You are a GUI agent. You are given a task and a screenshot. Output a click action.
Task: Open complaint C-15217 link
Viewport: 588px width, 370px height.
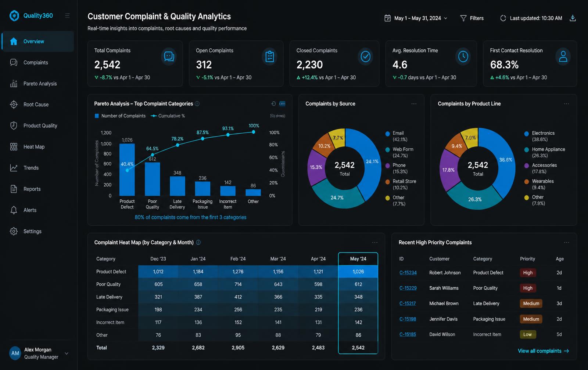408,304
